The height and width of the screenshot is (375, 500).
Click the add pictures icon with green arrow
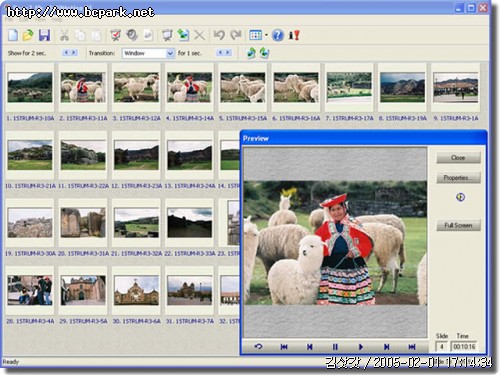coord(183,35)
